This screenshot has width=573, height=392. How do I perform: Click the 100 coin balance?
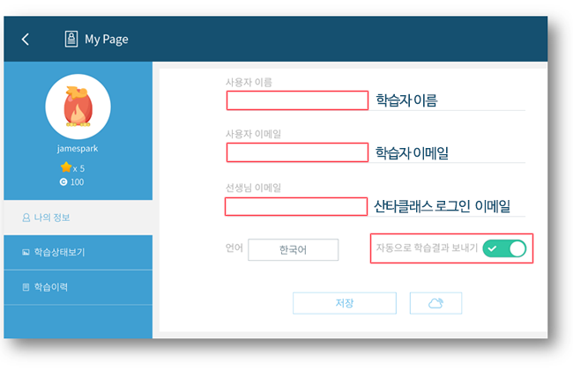click(x=77, y=182)
